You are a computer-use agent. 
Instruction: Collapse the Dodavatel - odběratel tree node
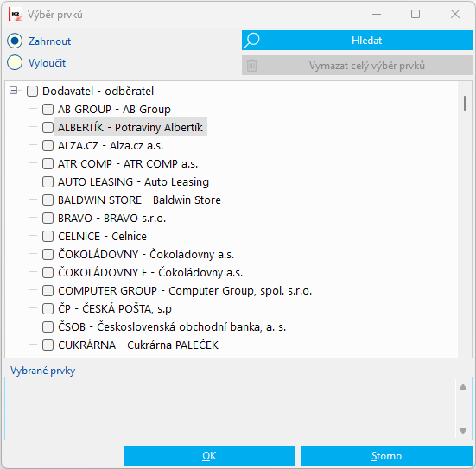click(x=13, y=91)
